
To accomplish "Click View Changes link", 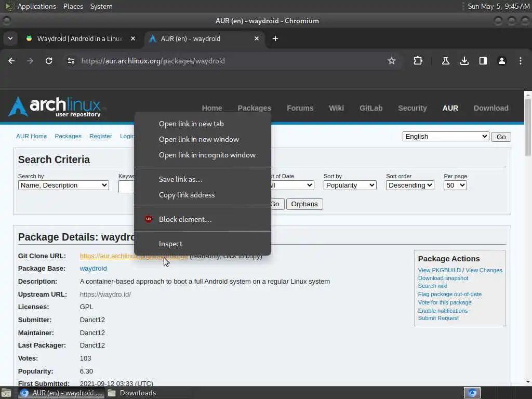I will [484, 270].
